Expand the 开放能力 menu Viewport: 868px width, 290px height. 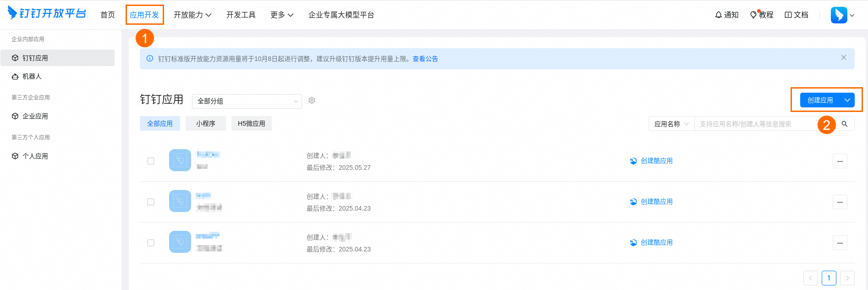click(x=192, y=15)
